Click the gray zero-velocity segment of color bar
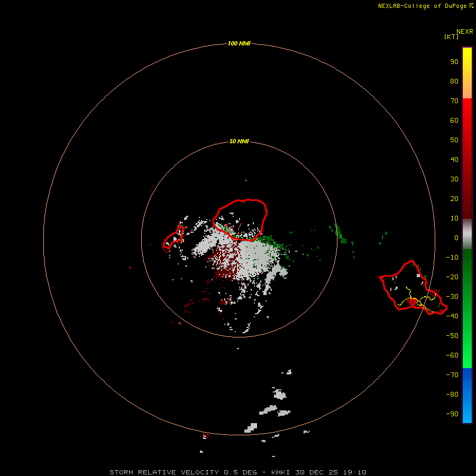476x476 pixels. [467, 234]
